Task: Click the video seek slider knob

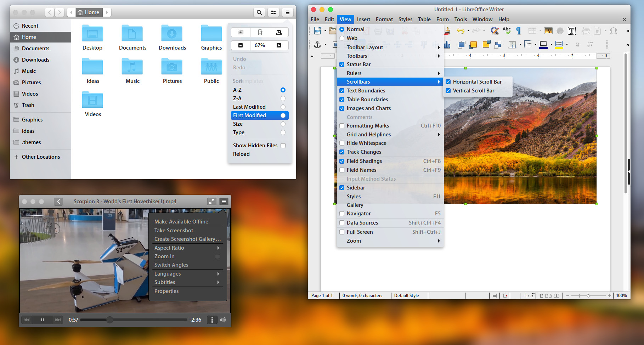Action: click(x=110, y=320)
